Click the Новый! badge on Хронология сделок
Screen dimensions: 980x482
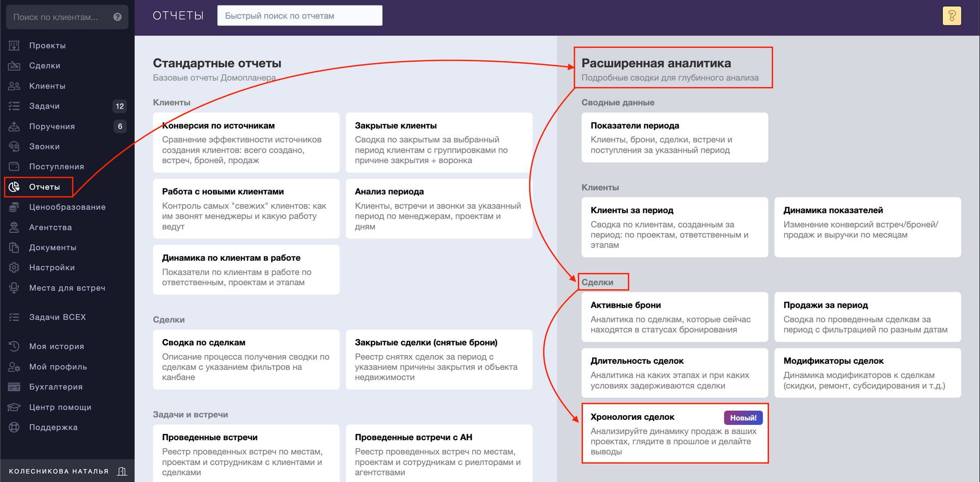743,418
